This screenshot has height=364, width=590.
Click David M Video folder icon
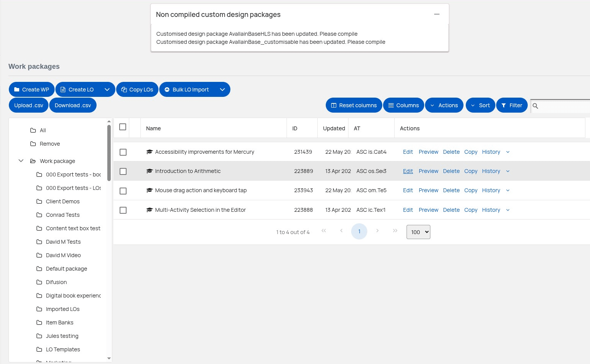tap(39, 255)
